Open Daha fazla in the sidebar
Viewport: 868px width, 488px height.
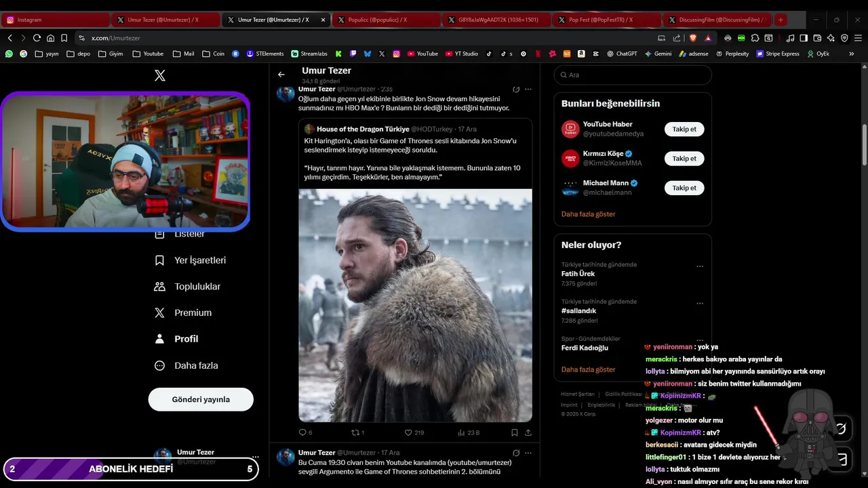(x=186, y=365)
